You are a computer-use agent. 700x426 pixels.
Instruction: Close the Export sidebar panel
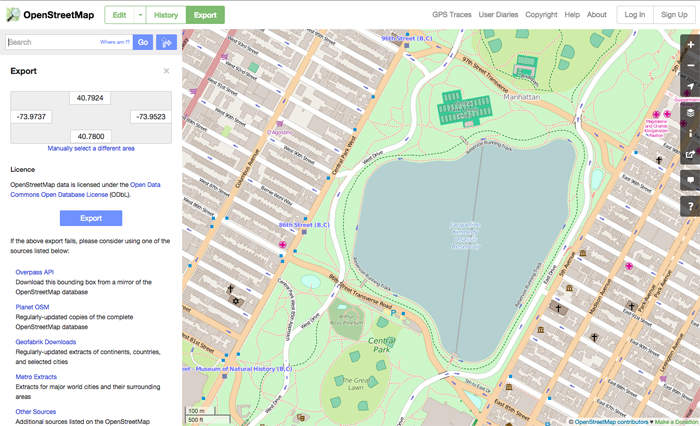(166, 71)
